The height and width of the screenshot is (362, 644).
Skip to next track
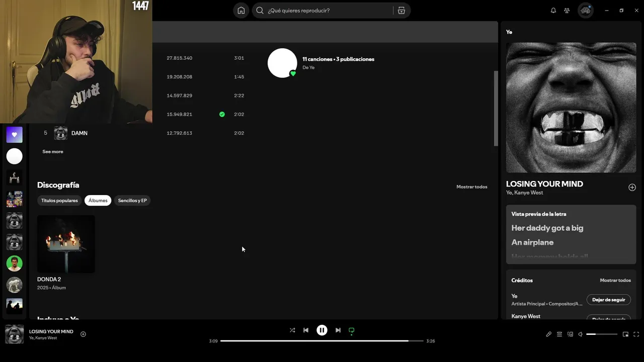point(338,330)
